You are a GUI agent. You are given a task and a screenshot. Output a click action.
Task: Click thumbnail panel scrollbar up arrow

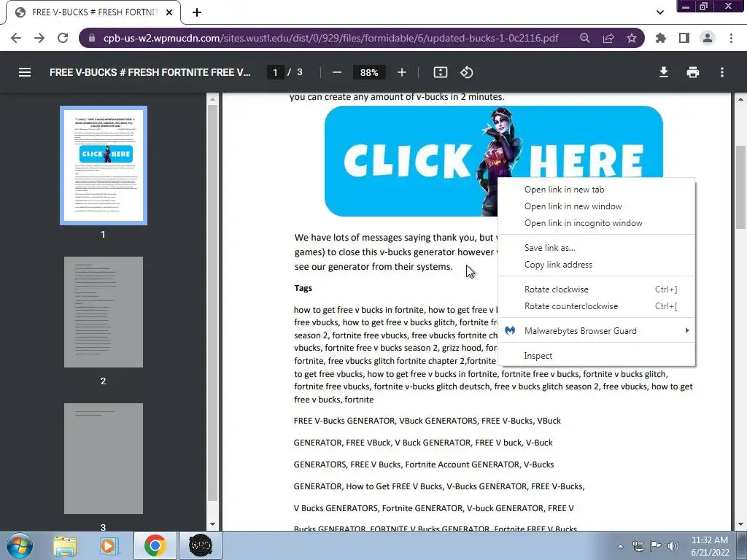coord(212,99)
